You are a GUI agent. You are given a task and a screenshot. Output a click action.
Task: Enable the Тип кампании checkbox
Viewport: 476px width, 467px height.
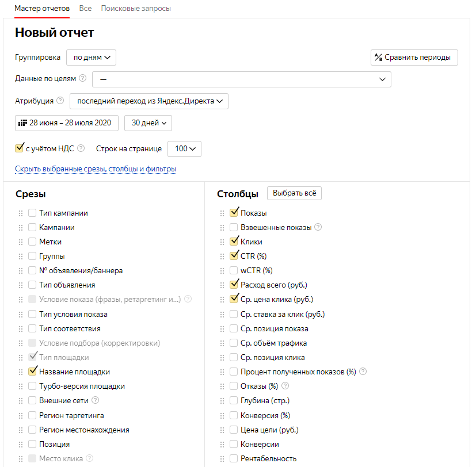32,213
